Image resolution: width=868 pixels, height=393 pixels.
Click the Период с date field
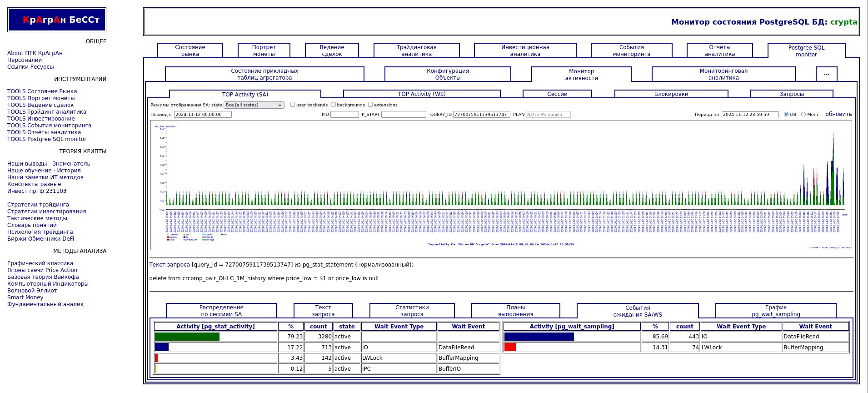(203, 115)
